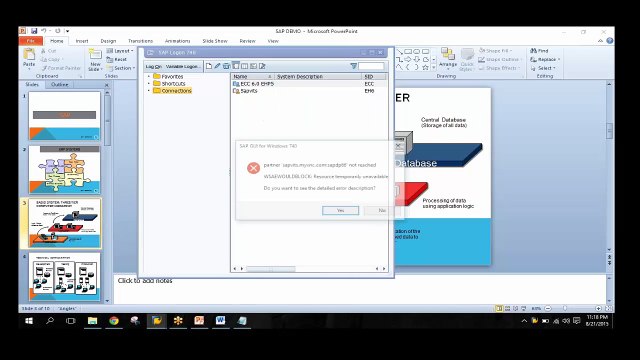The width and height of the screenshot is (640, 360).
Task: Click the delete entry trash icon in SAP Logon
Action: [227, 66]
